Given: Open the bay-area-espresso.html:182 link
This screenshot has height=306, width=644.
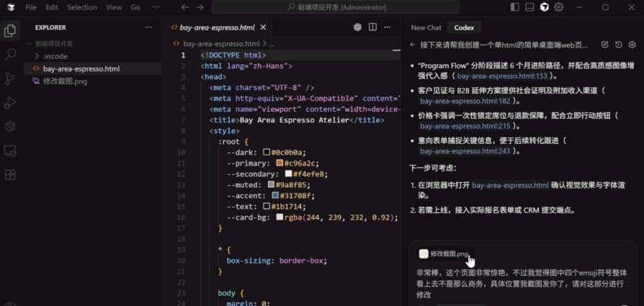Looking at the screenshot, I should pos(465,101).
